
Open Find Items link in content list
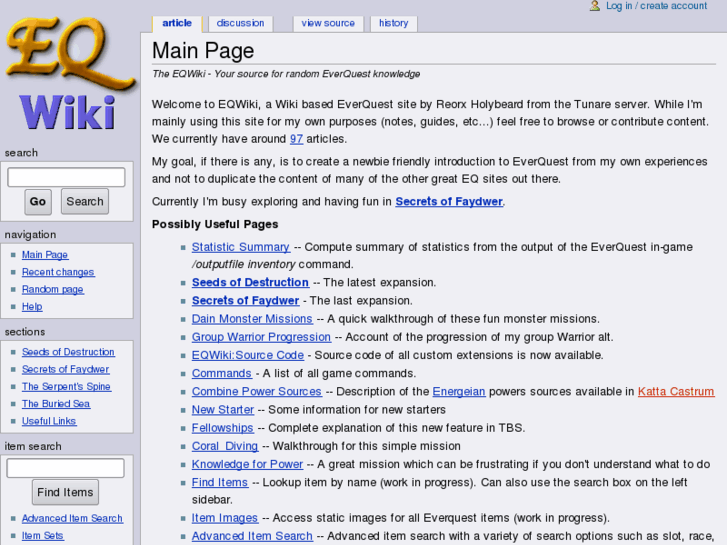click(220, 483)
